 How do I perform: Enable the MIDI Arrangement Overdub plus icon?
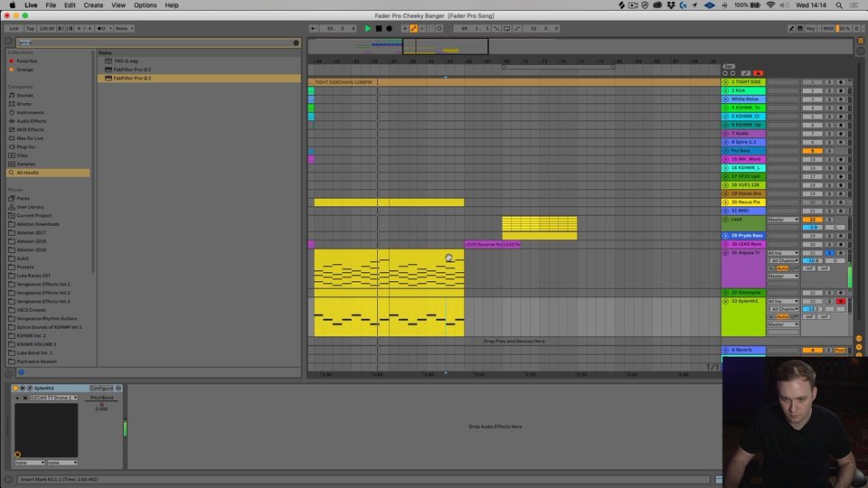coord(405,28)
